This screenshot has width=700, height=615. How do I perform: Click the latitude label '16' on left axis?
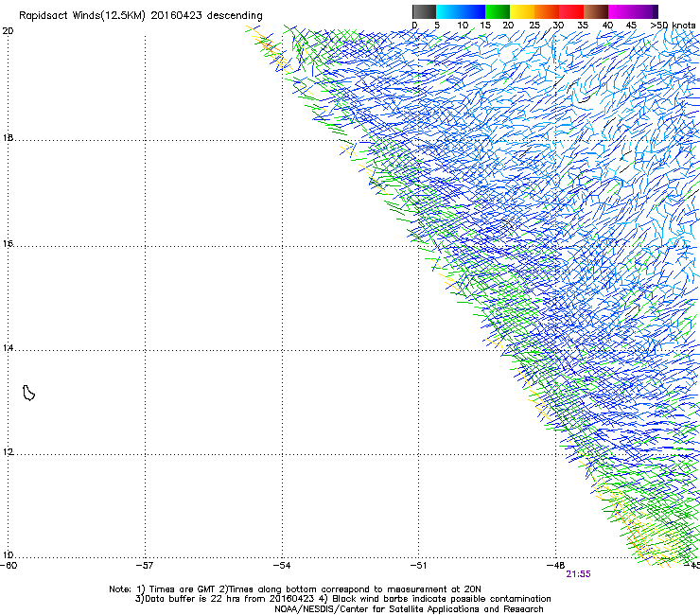8,244
